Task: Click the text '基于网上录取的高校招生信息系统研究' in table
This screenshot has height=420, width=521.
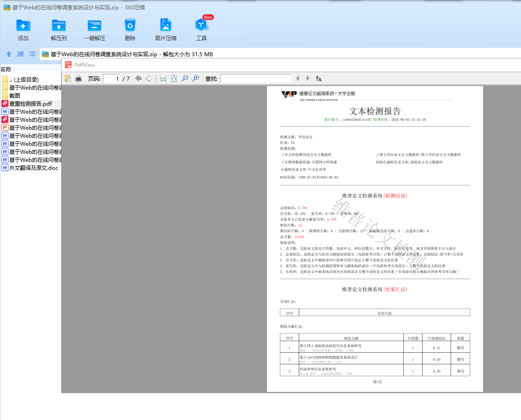Action: point(331,346)
